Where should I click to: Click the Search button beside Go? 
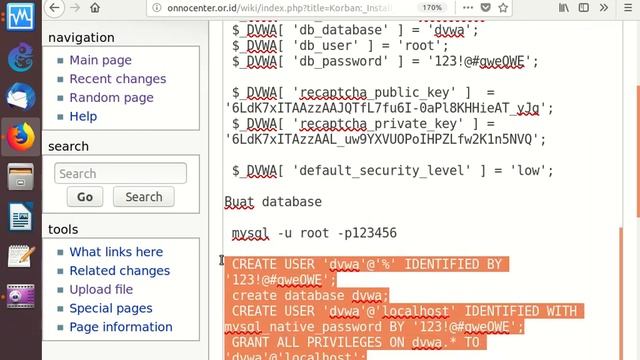(x=144, y=197)
